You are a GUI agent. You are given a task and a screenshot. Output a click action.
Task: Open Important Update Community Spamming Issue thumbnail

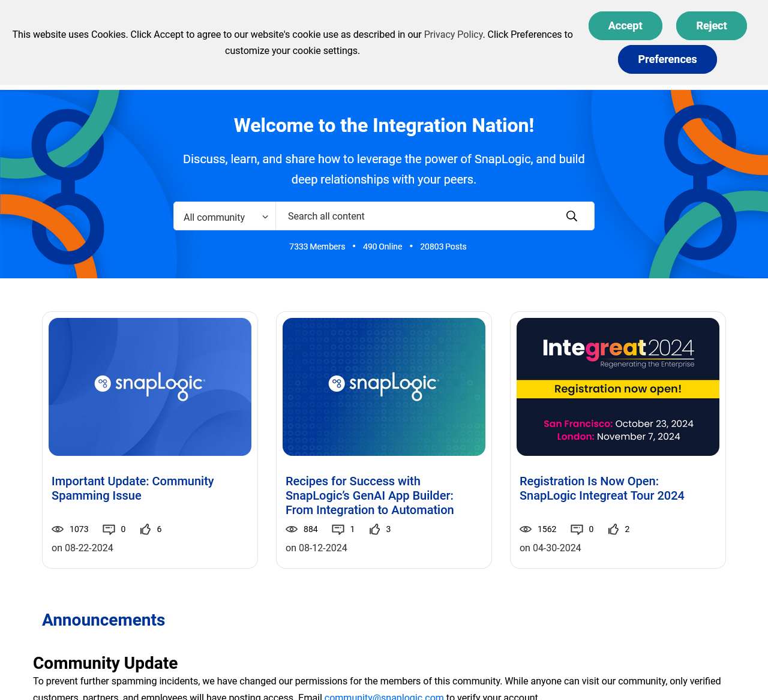point(150,387)
